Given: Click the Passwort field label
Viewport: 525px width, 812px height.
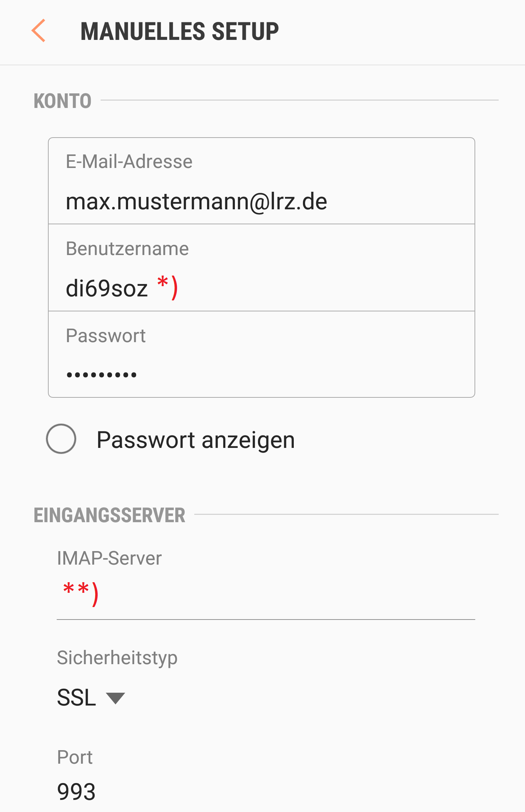Looking at the screenshot, I should pos(105,336).
